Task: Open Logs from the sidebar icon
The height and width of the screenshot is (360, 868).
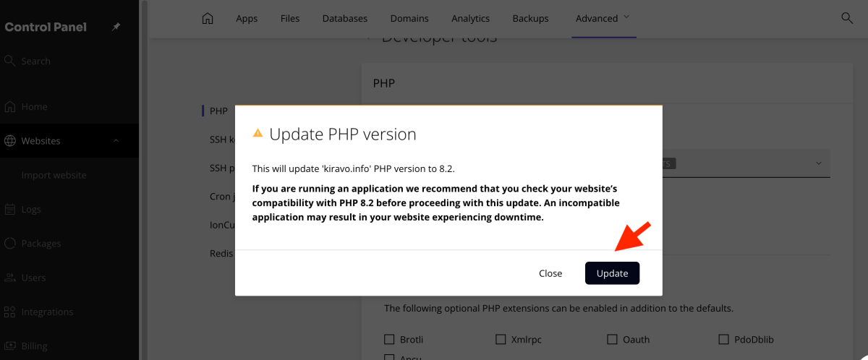Action: coord(10,210)
